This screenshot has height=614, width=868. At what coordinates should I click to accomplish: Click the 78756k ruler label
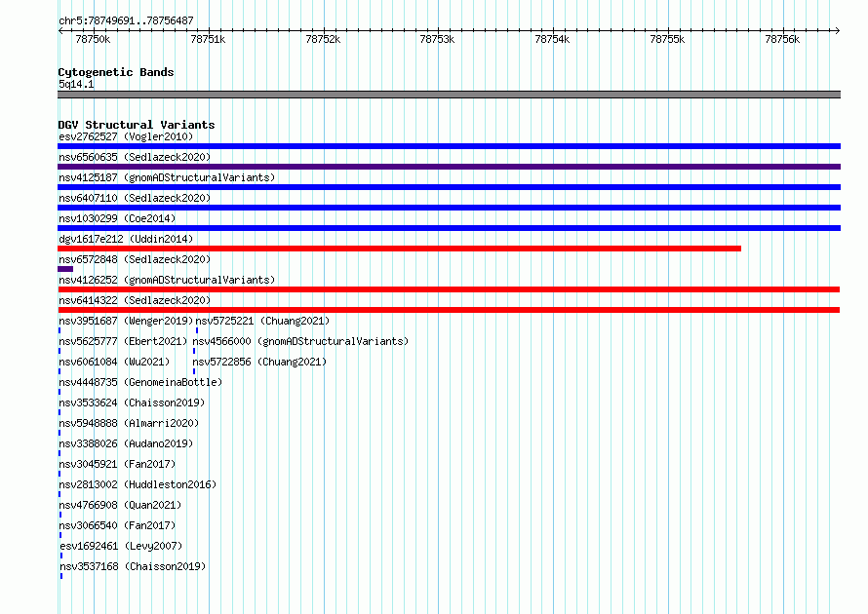[782, 39]
